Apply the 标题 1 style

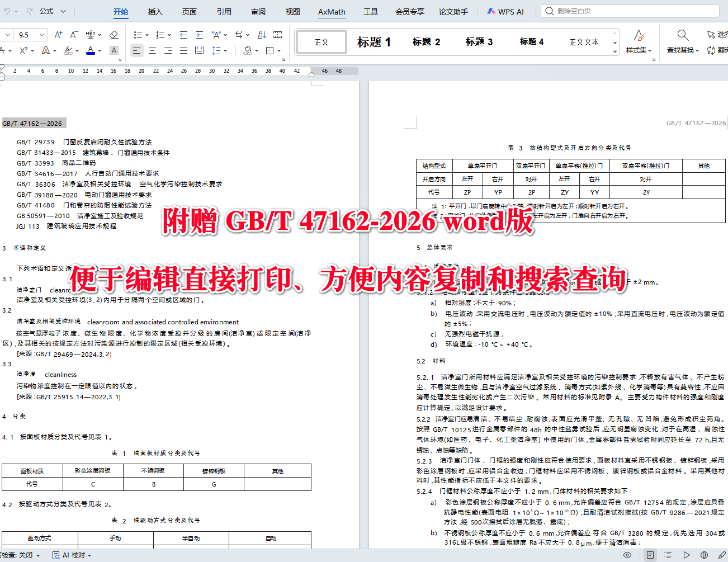pos(372,41)
